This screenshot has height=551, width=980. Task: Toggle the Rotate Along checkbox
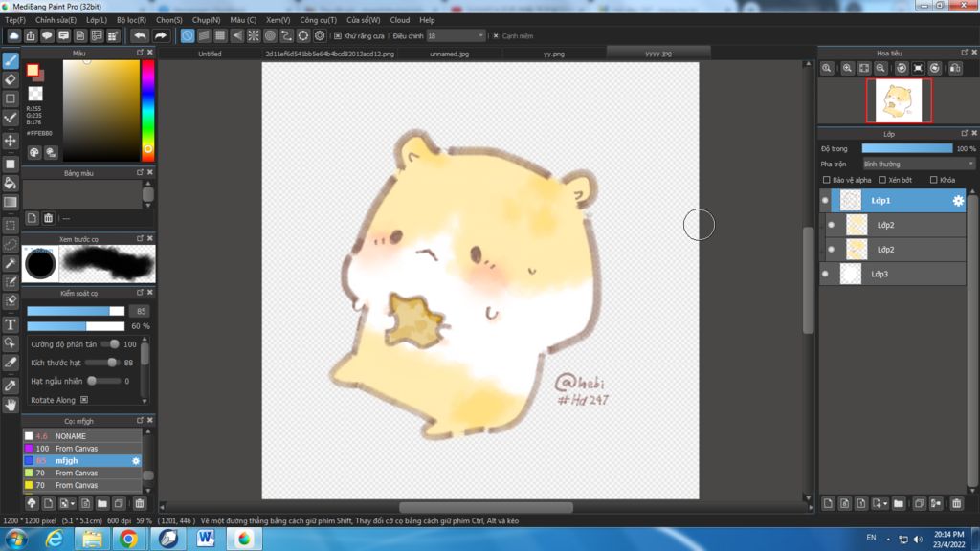pyautogui.click(x=84, y=400)
